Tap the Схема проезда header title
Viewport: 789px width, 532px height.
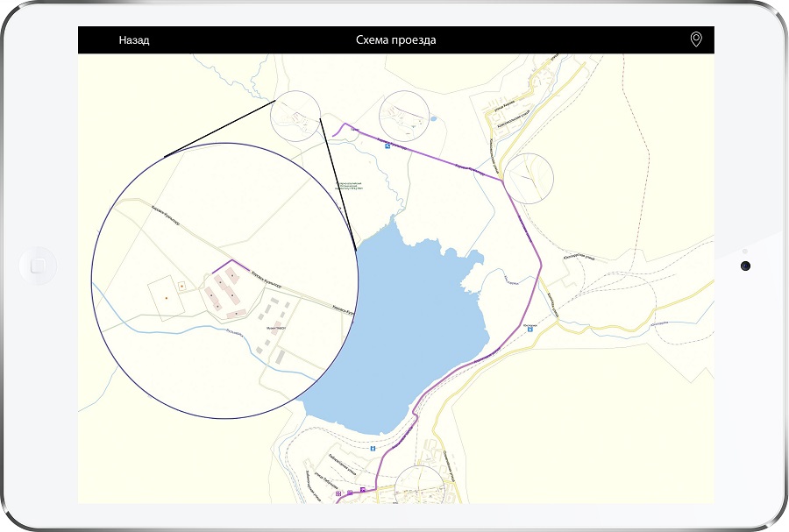click(x=395, y=40)
